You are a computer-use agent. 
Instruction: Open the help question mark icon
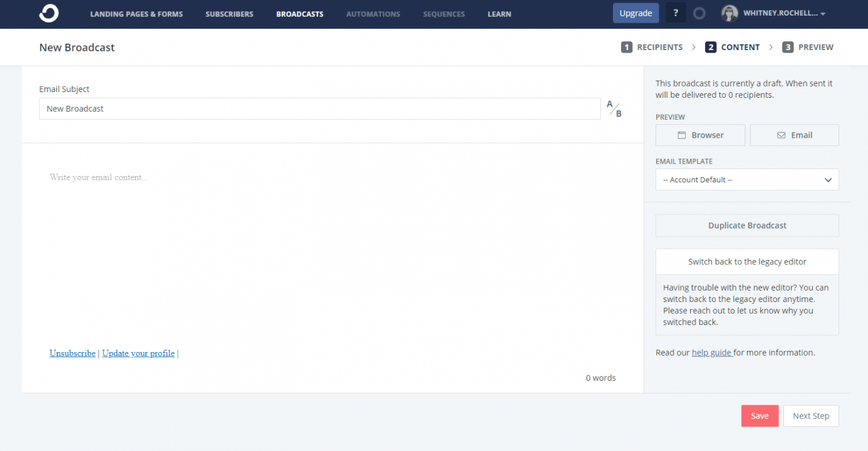[x=676, y=13]
